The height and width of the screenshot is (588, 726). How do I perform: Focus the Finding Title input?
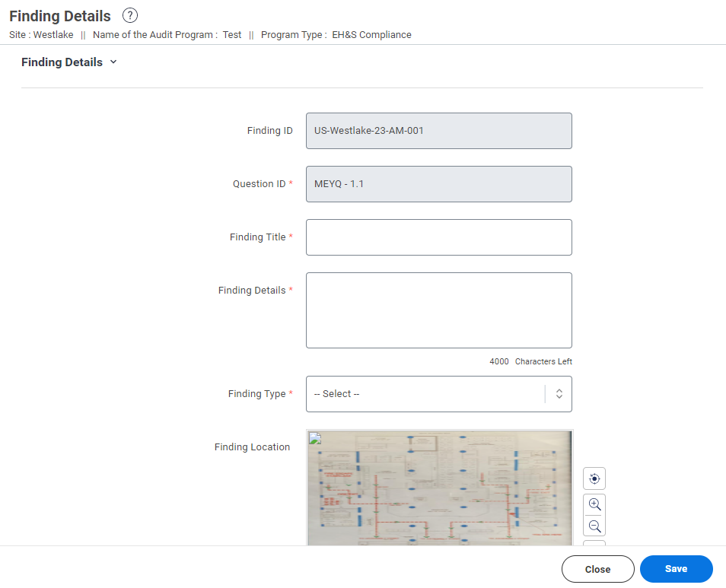[x=438, y=237]
